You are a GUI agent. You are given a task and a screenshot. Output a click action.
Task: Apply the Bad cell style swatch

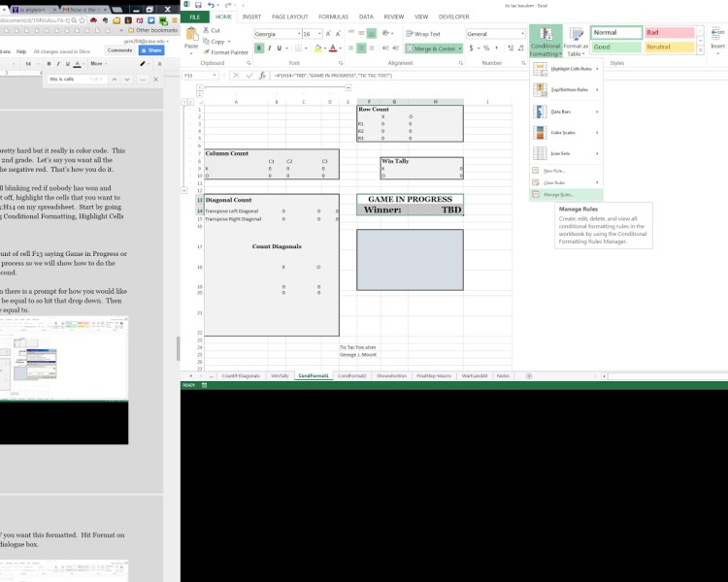pos(668,32)
